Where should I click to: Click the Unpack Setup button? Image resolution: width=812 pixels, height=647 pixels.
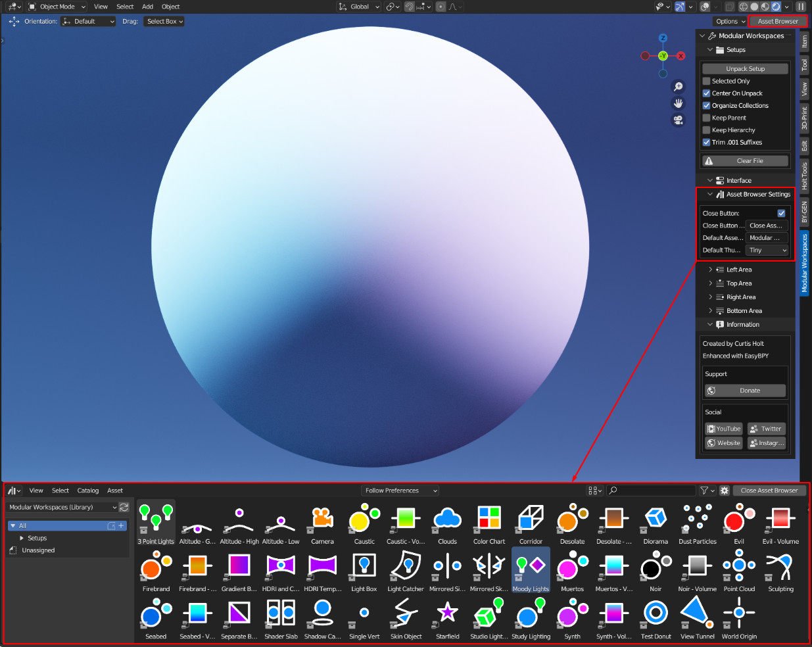tap(745, 68)
